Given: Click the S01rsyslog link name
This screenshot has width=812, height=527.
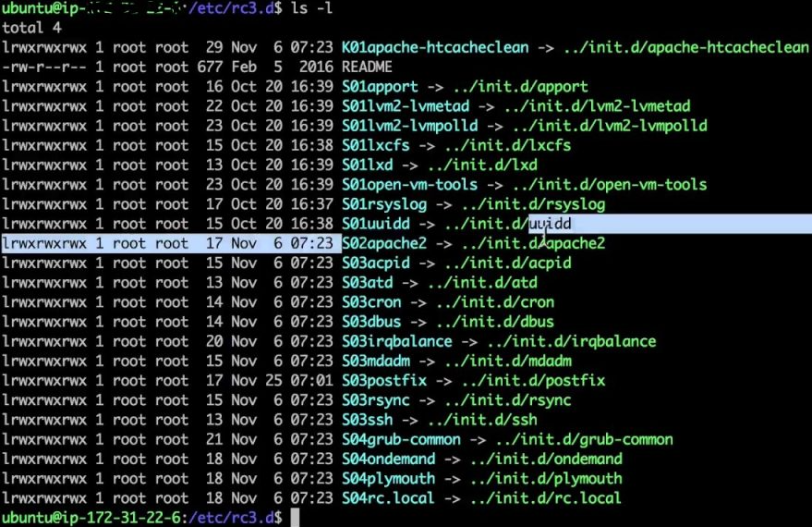Looking at the screenshot, I should [x=384, y=204].
